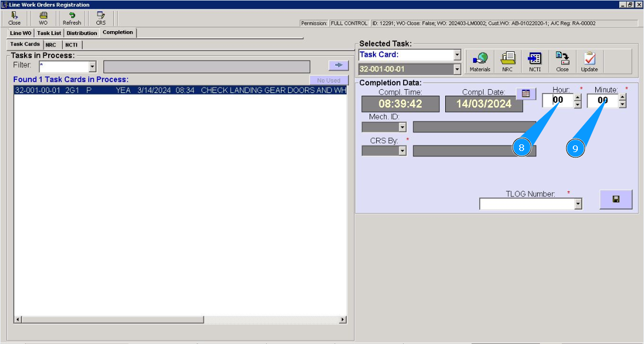The image size is (644, 344).
Task: Open the Distribution tab
Action: tap(82, 33)
